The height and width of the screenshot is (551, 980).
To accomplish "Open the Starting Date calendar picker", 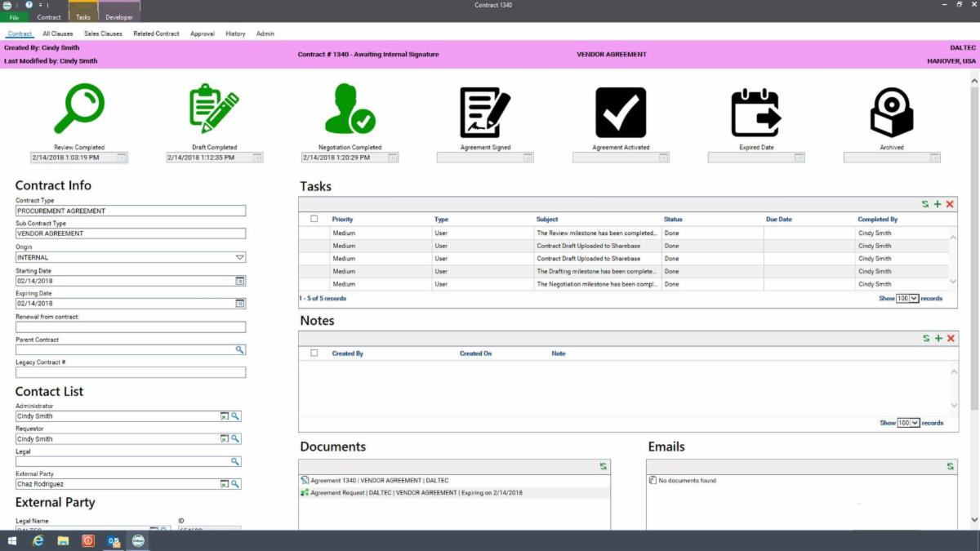I will tap(240, 281).
